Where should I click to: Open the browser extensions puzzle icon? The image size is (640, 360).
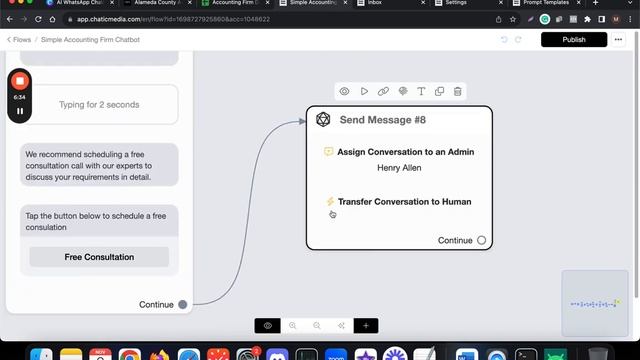point(587,19)
